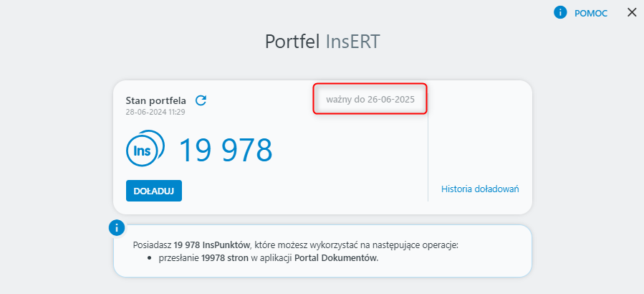Screen dimensions: 644x294
Task: Click the InsPunkty coin logo icon
Action: (145, 148)
